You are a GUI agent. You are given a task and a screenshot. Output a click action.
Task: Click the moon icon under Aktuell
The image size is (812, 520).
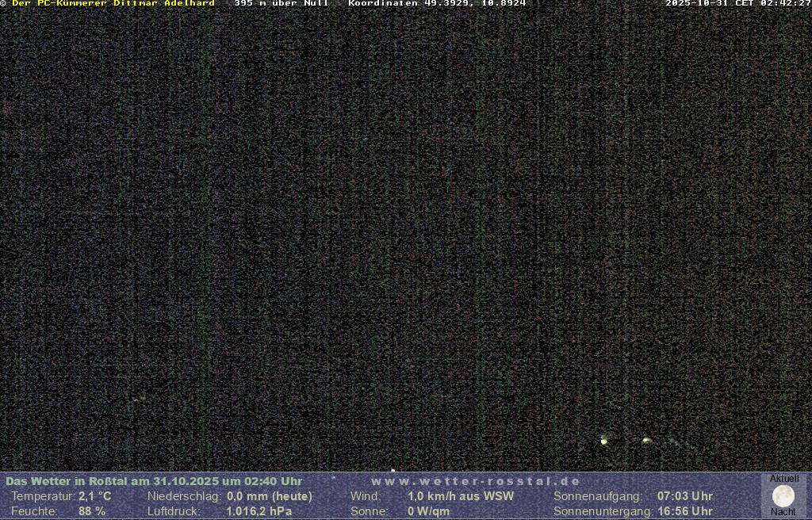tap(783, 496)
